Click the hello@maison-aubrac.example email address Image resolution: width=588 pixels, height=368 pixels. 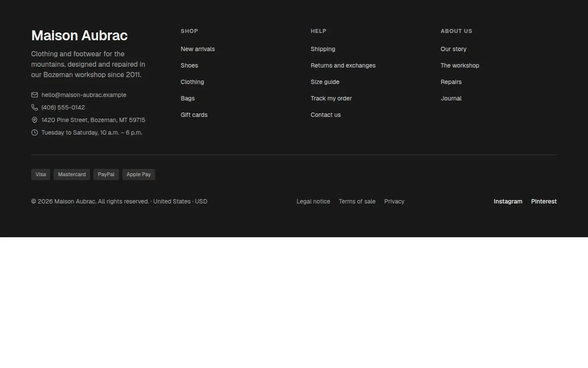[84, 95]
